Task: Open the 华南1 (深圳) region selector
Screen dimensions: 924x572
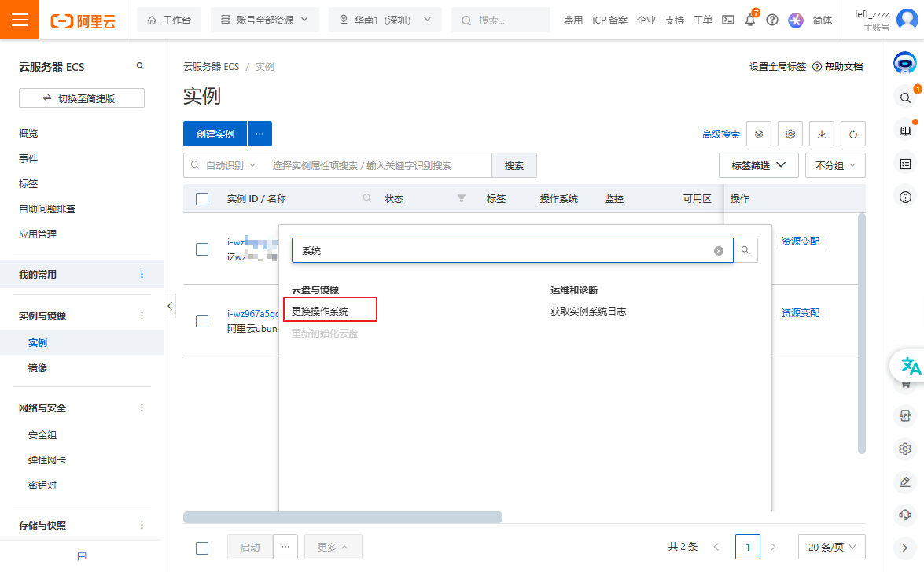Action: pos(385,20)
